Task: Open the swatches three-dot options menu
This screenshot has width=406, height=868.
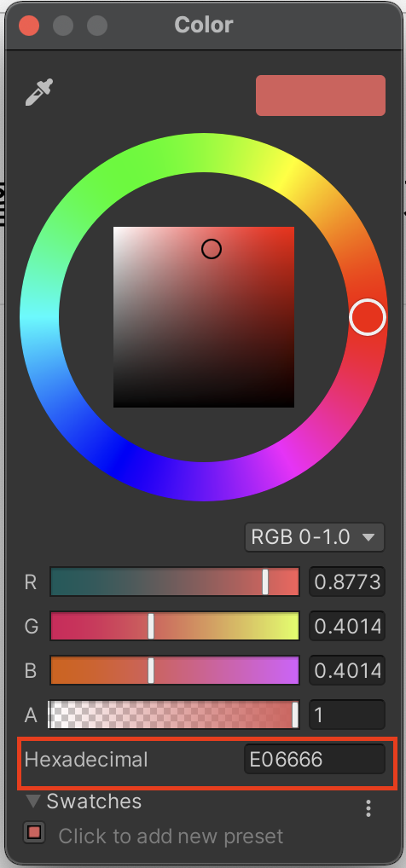Action: click(368, 808)
